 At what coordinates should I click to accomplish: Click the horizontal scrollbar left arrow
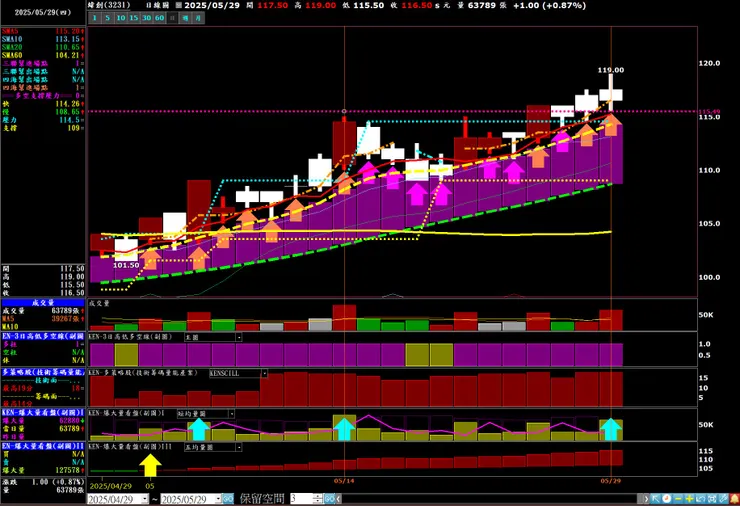coord(338,498)
